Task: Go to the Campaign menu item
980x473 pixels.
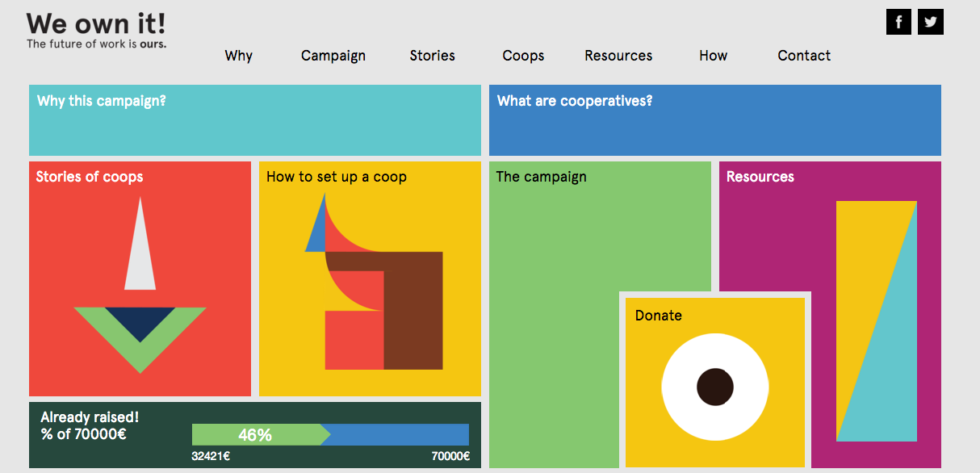Action: click(333, 56)
